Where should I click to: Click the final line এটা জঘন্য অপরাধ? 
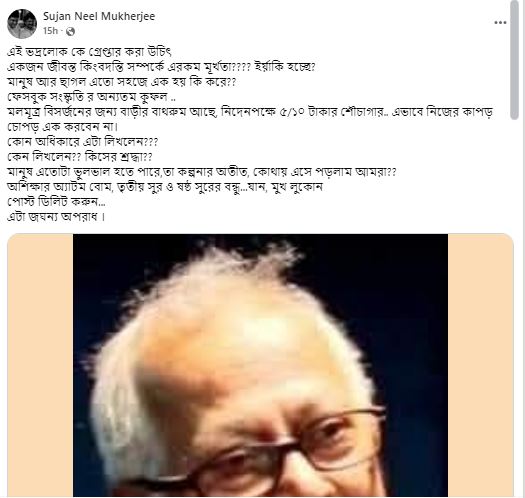(x=56, y=217)
